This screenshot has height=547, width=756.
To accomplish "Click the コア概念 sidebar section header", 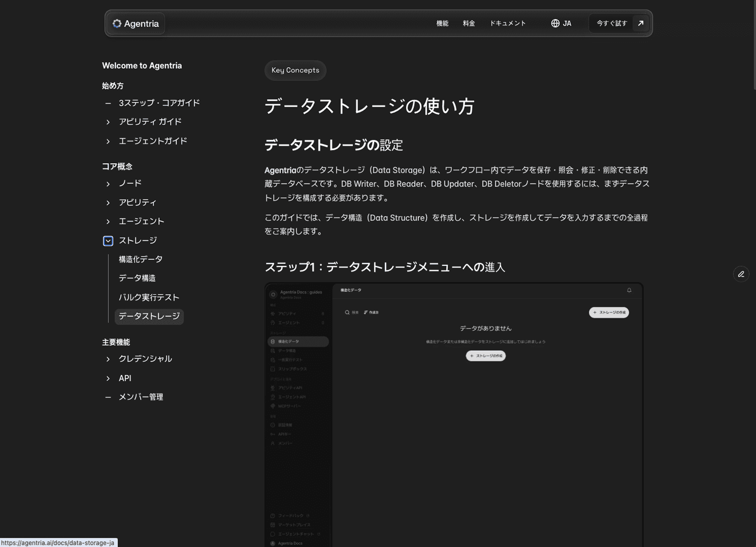I will click(117, 166).
